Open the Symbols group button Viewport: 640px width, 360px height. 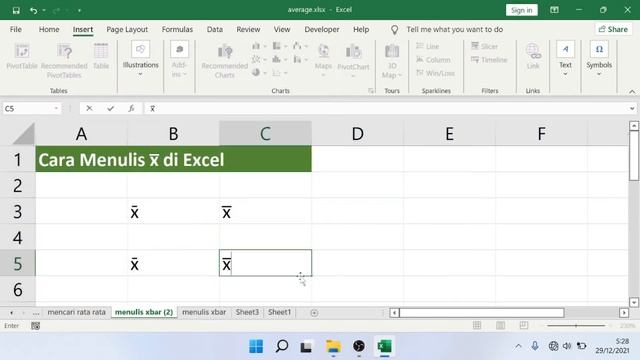point(599,60)
